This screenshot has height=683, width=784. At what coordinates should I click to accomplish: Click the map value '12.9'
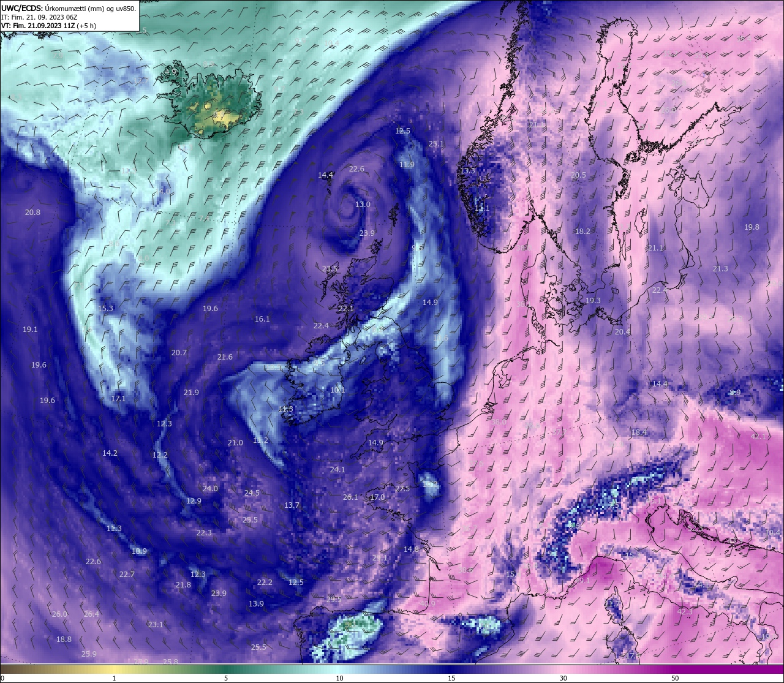(x=194, y=501)
